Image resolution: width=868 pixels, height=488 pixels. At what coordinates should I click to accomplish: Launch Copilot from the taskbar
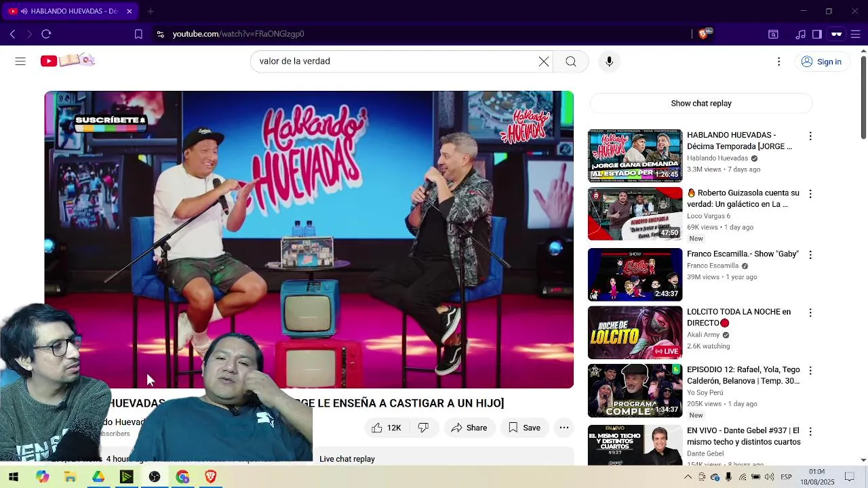pyautogui.click(x=43, y=477)
